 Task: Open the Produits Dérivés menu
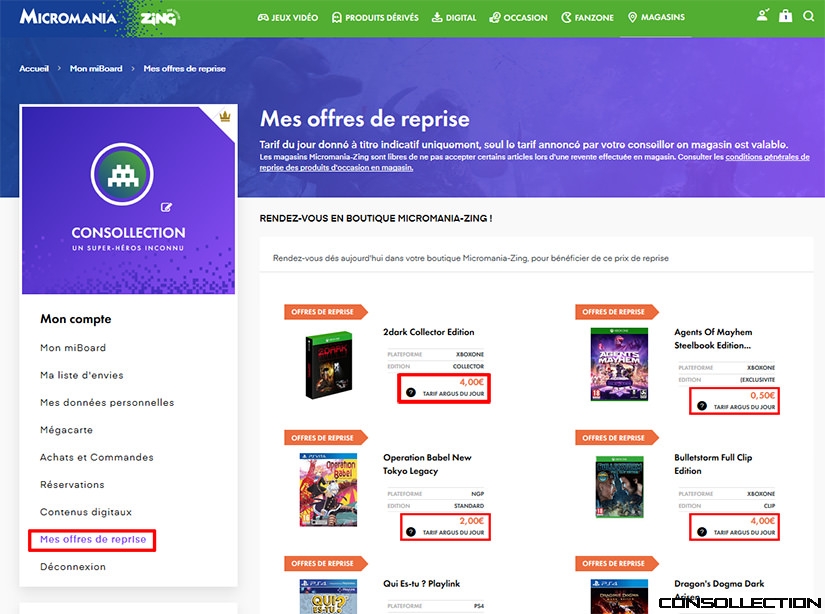[x=375, y=17]
